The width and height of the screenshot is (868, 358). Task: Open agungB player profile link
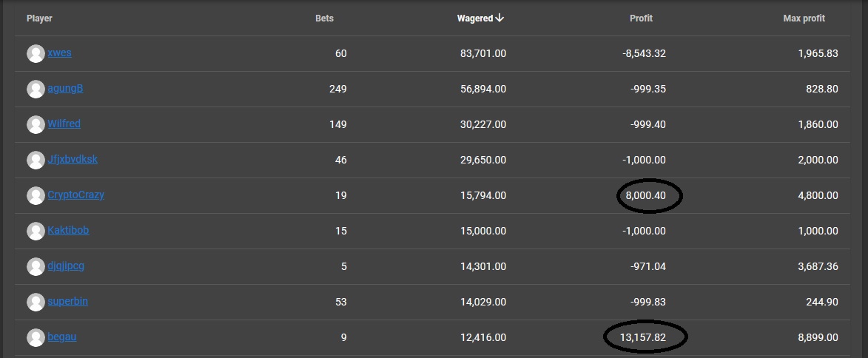(x=65, y=89)
